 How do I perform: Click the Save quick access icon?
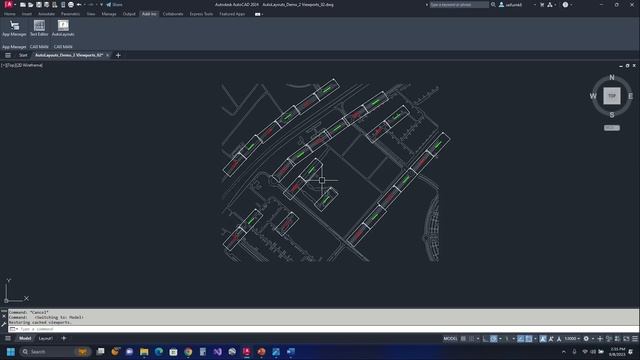click(x=39, y=4)
